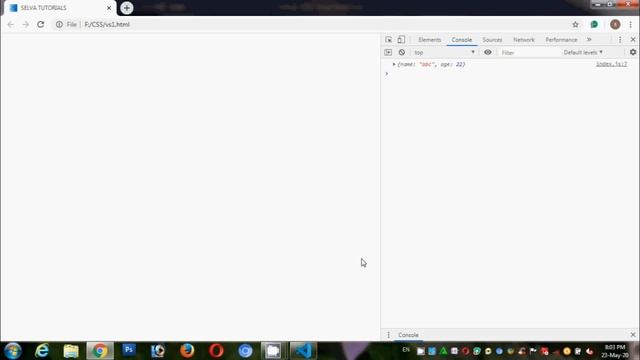Click the green extension icon in toolbar
Viewport: 640px width, 360px height.
tap(594, 24)
